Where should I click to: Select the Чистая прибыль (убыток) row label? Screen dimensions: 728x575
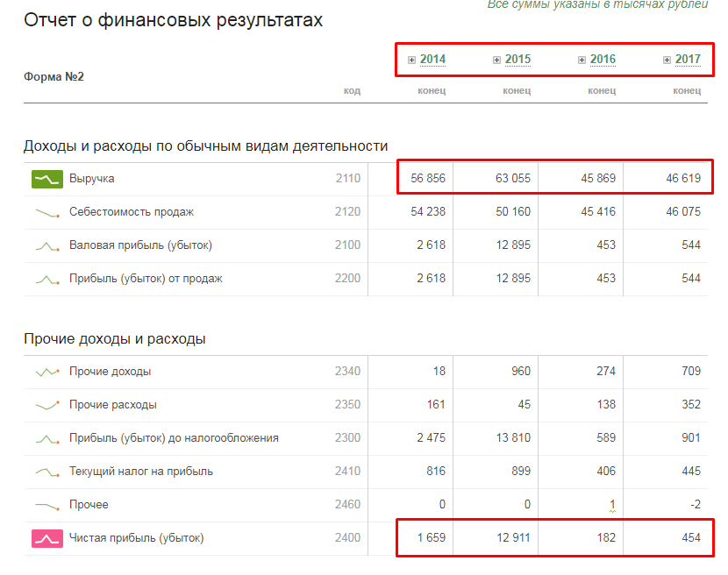click(141, 538)
